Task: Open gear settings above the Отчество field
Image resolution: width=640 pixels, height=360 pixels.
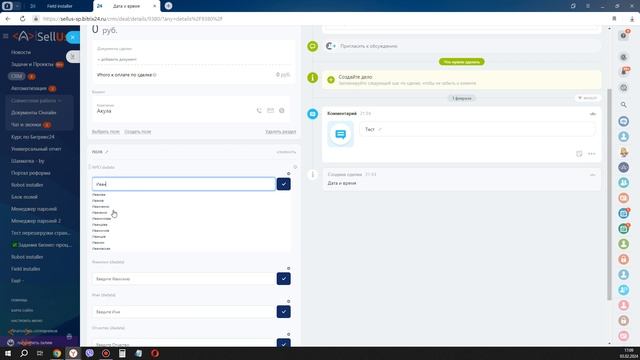Action: (289, 334)
